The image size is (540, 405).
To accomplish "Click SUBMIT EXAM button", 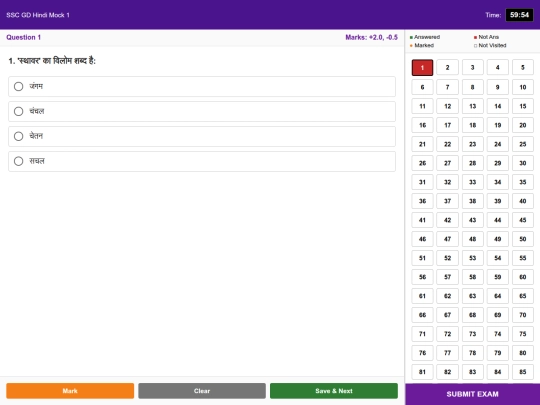I will tap(472, 394).
